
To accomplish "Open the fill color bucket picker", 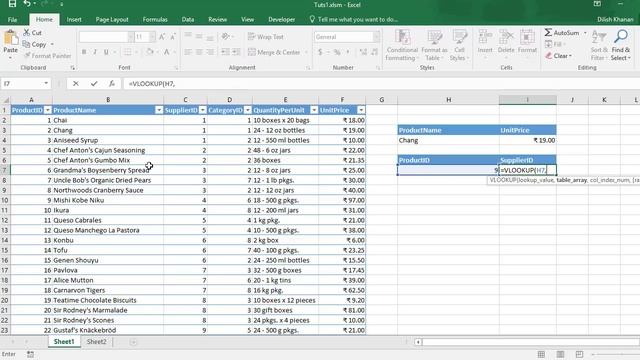I will click(150, 52).
